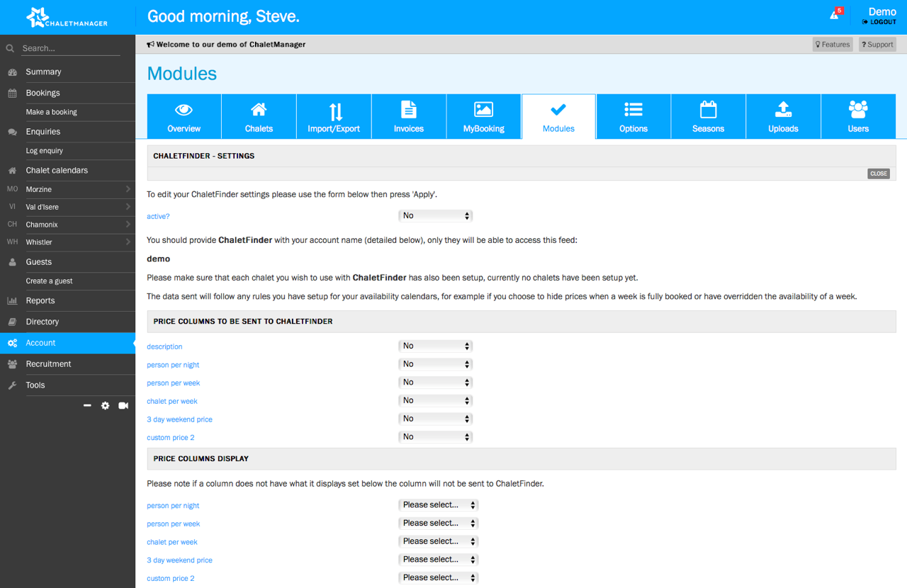907x588 pixels.
Task: Click the Uploads tray icon
Action: pyautogui.click(x=783, y=110)
